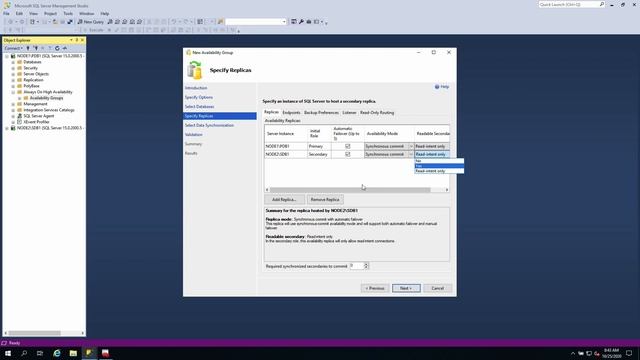The width and height of the screenshot is (640, 360).
Task: Go to the Specify Options wizard step
Action: 198,97
